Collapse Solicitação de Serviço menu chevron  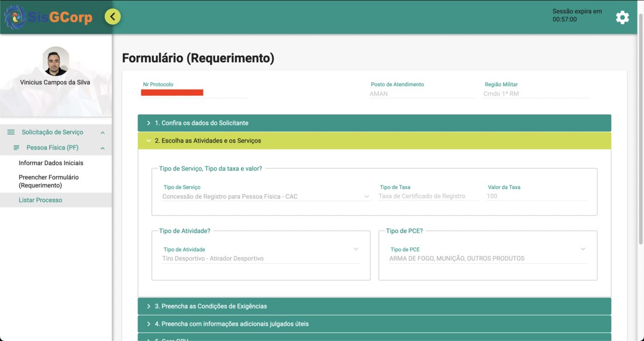click(x=103, y=132)
